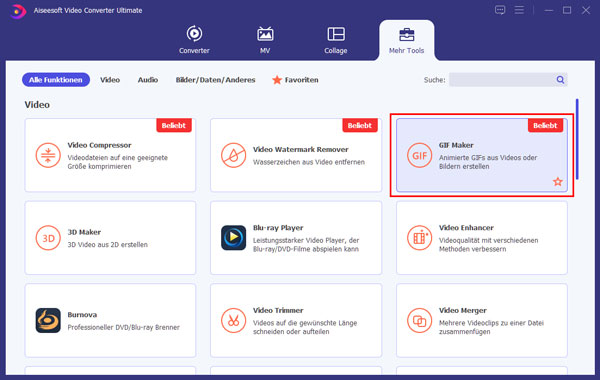
Task: Click the Video Watermark Remover icon
Action: point(233,155)
